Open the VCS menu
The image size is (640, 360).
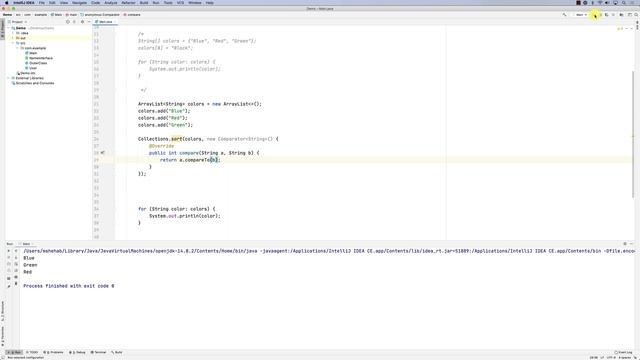[x=180, y=3]
